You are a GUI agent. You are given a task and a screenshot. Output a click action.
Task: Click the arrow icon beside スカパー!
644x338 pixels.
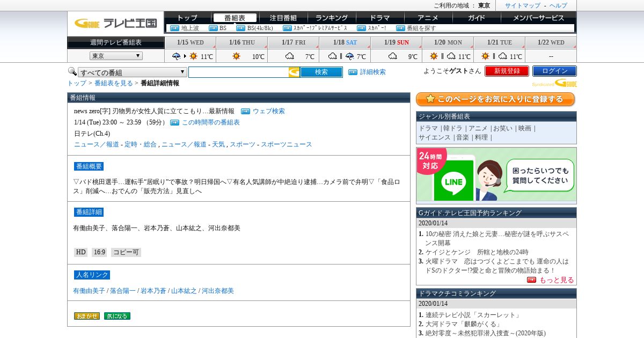pyautogui.click(x=361, y=28)
